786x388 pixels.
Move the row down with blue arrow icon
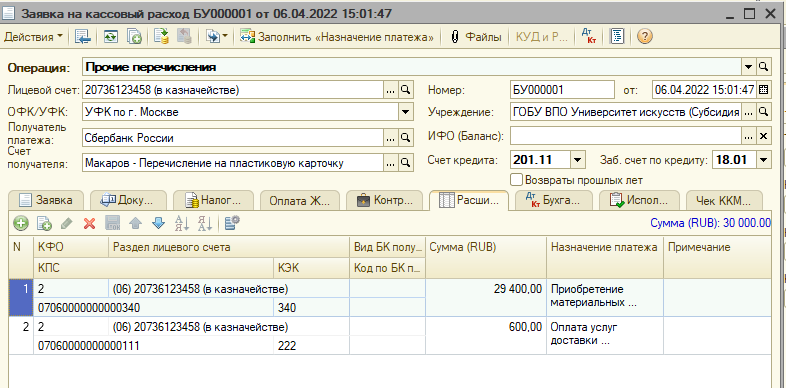[x=158, y=224]
